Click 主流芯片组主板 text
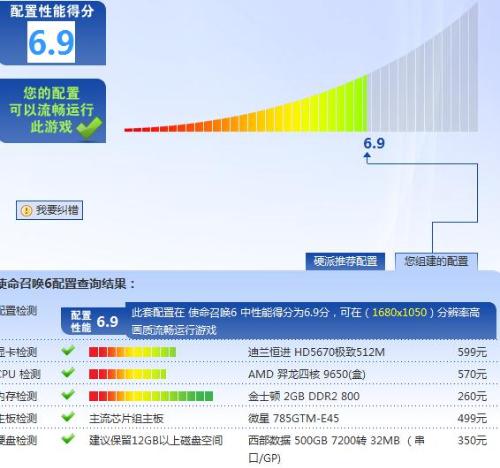 [126, 418]
